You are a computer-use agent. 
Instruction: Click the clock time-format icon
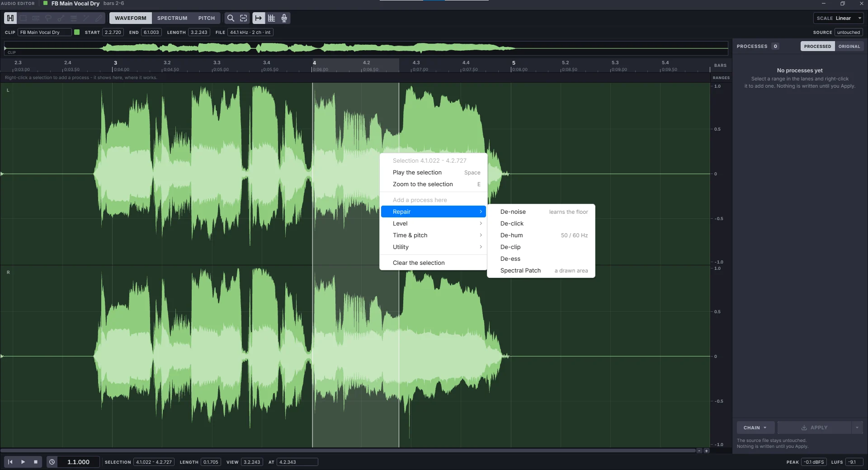pos(52,462)
